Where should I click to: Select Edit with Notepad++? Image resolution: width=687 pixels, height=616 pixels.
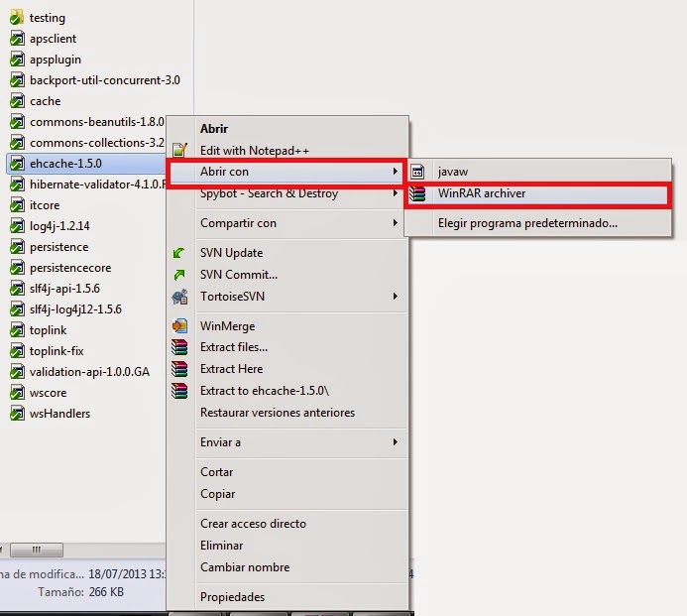tap(287, 151)
